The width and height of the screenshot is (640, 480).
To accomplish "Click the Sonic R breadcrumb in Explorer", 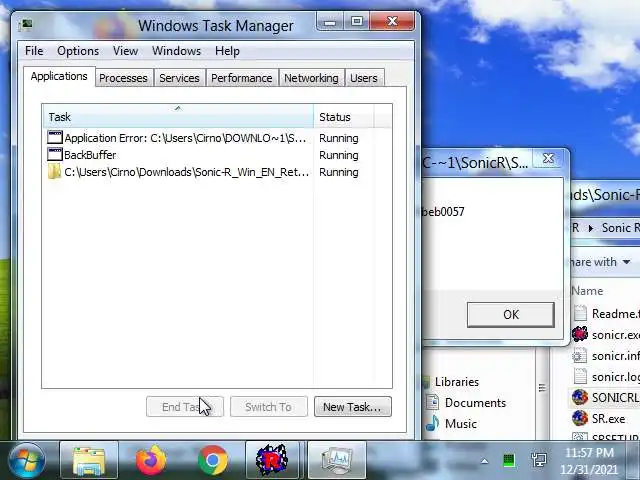I will (x=620, y=228).
